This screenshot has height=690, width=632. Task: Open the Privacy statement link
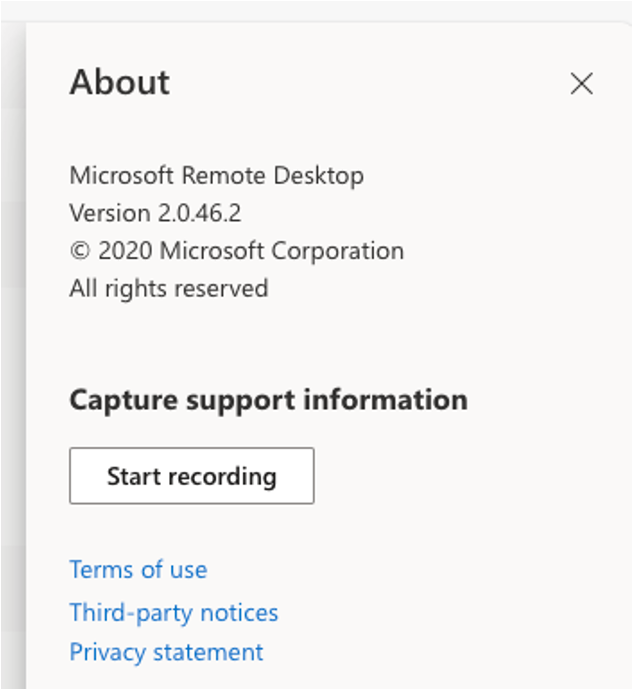tap(166, 652)
